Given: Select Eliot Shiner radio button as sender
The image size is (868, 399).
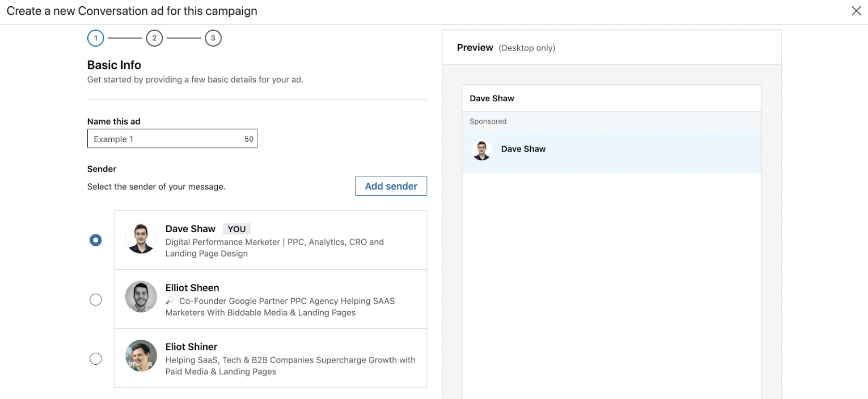Looking at the screenshot, I should pos(96,359).
